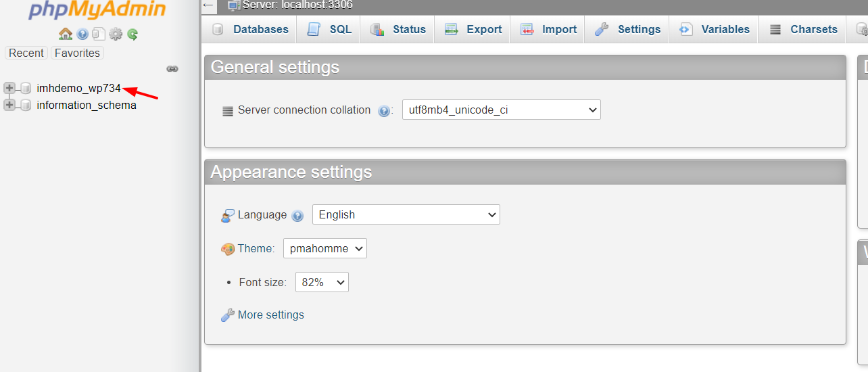Open the Export tab

(473, 29)
